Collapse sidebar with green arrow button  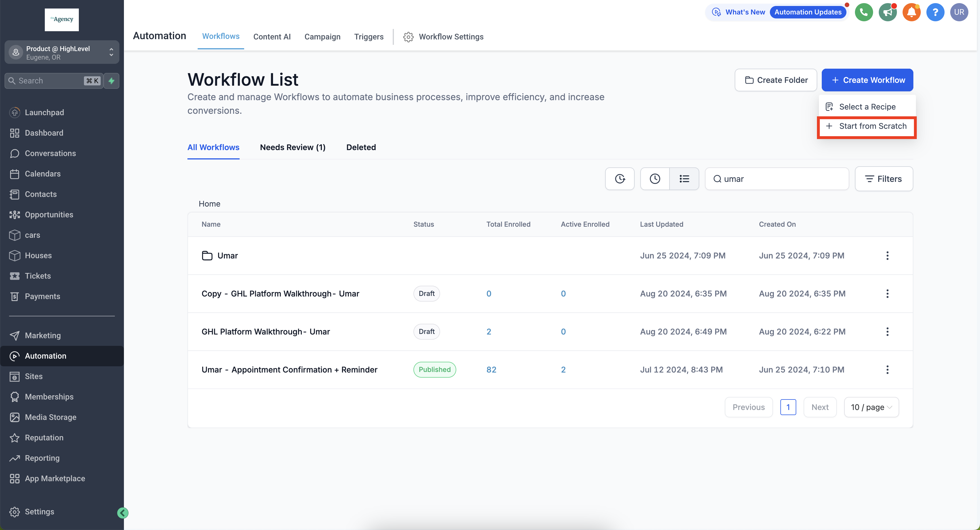pos(122,513)
